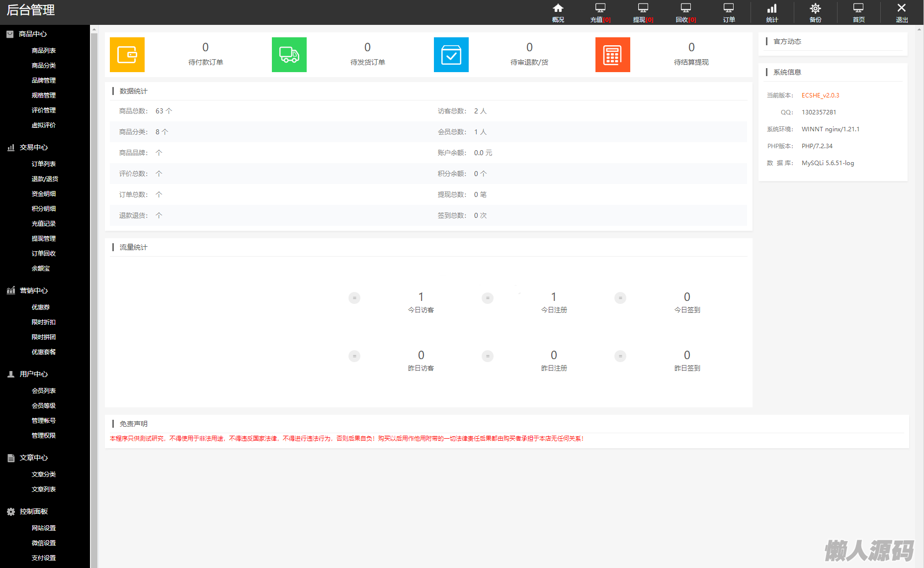This screenshot has width=924, height=568.
Task: Click the blue checkmark 待审退款/货 icon
Action: [451, 55]
